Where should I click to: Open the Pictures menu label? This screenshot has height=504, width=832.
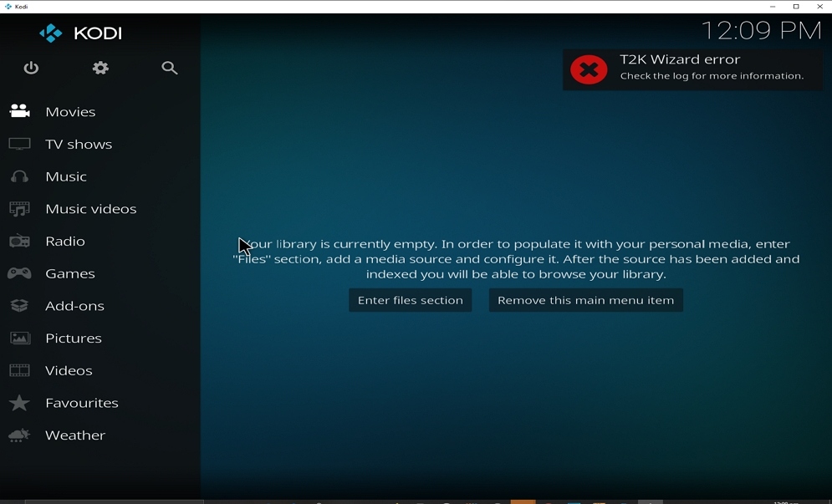(x=74, y=339)
